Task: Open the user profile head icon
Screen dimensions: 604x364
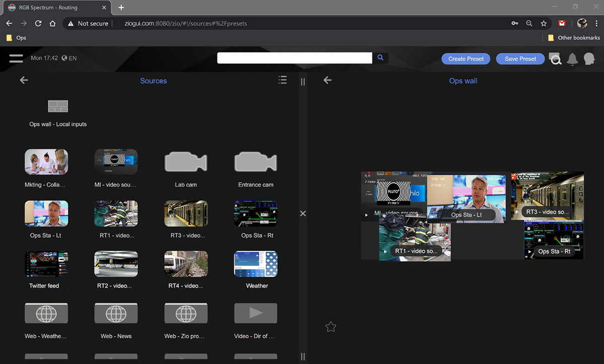Action: tap(589, 59)
